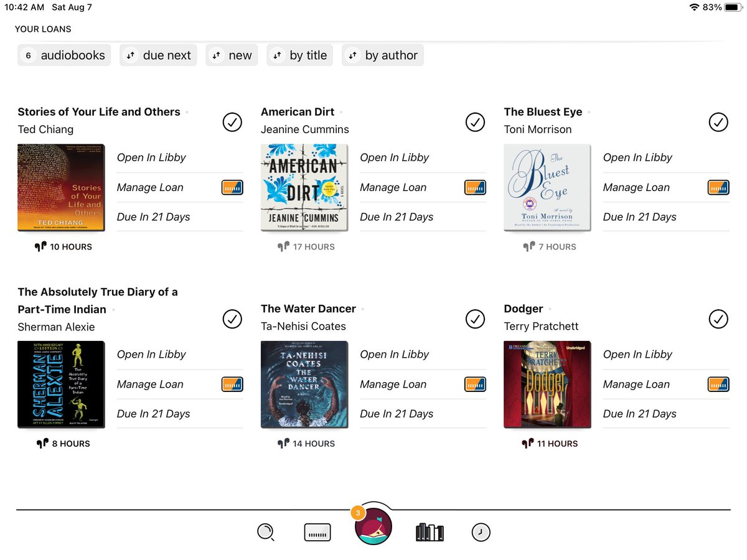
Task: Tap 'Due In 21 Days' for Dodger
Action: pyautogui.click(x=640, y=414)
